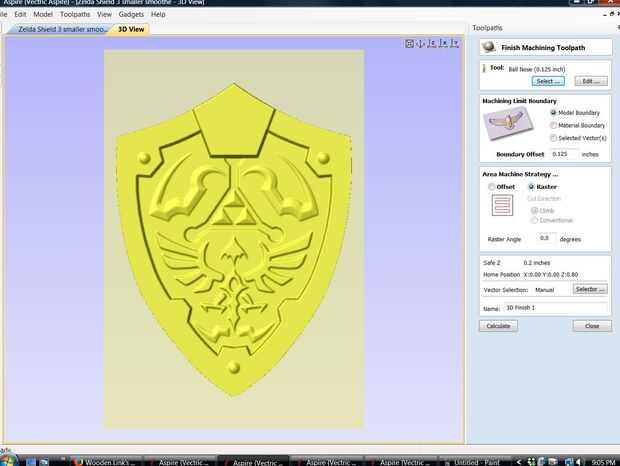Open the Edit menu
Screen dimensions: 620x466
point(20,14)
